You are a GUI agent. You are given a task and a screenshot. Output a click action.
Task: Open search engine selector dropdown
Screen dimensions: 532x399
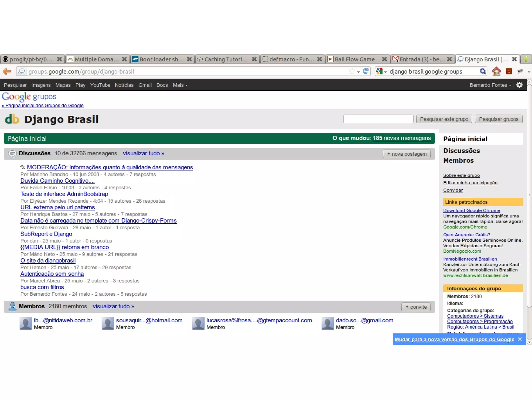[382, 71]
